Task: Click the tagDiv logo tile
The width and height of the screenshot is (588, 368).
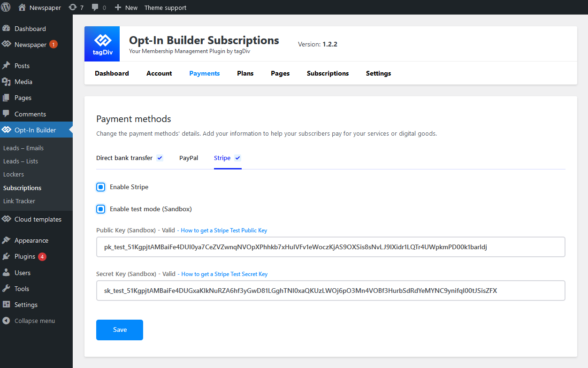Action: pyautogui.click(x=102, y=44)
